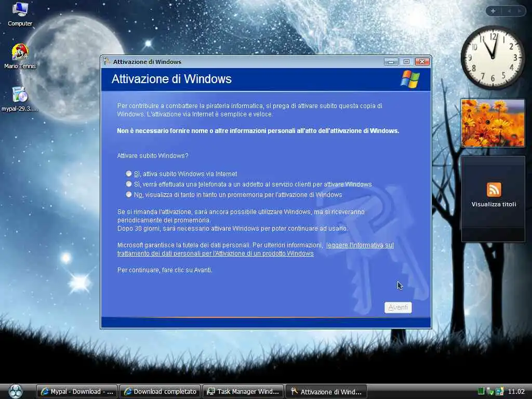Select the mypal-29.3 installer icon

20,99
